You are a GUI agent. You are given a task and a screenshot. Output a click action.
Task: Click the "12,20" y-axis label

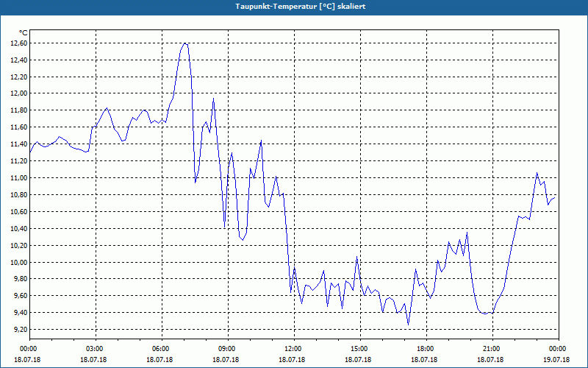(x=20, y=77)
